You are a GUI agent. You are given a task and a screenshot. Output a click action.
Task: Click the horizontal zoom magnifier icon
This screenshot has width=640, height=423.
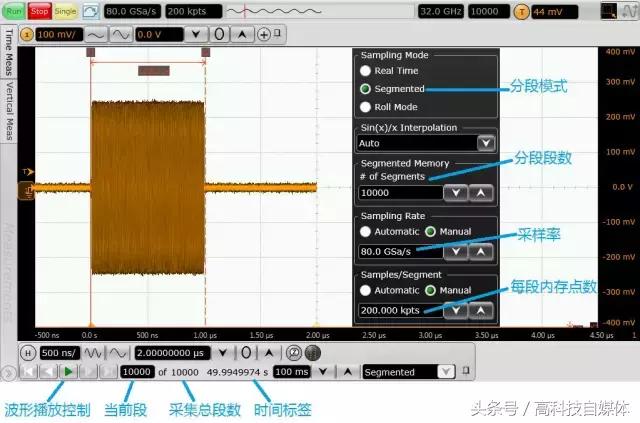(x=294, y=353)
